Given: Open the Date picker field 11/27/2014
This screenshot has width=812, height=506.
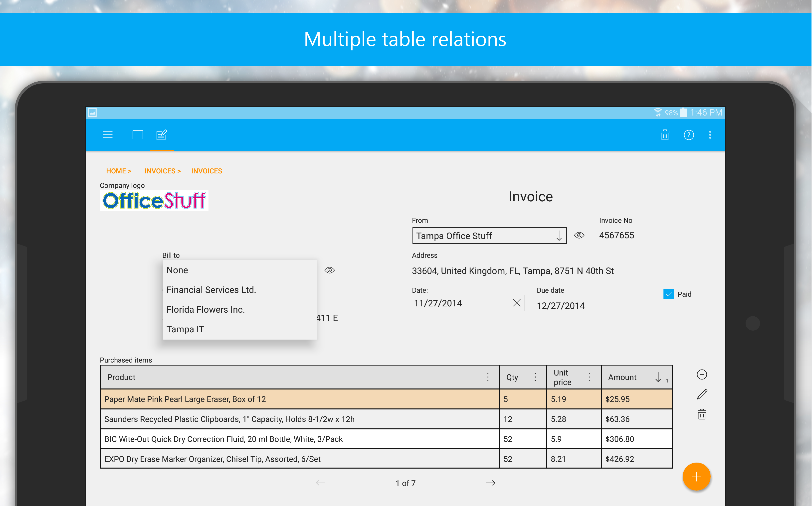Looking at the screenshot, I should [468, 303].
